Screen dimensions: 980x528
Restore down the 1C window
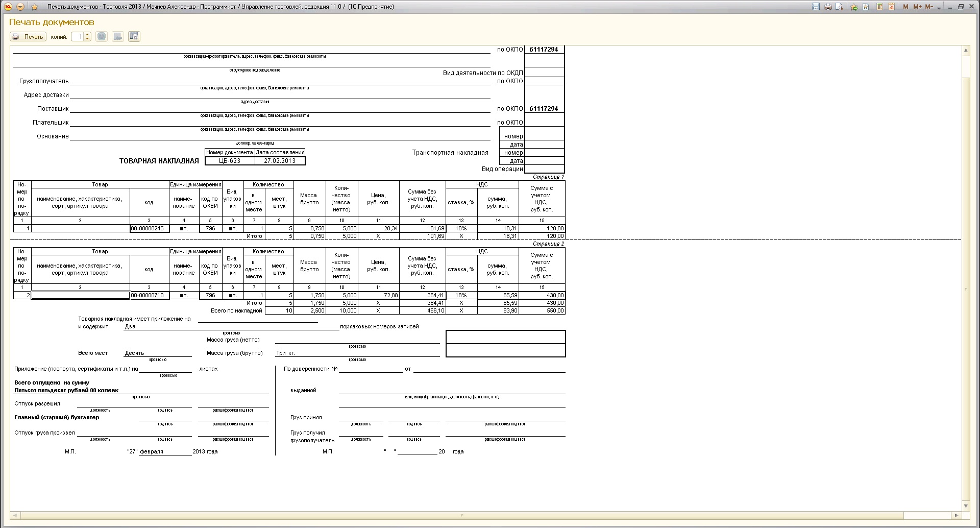click(x=961, y=7)
